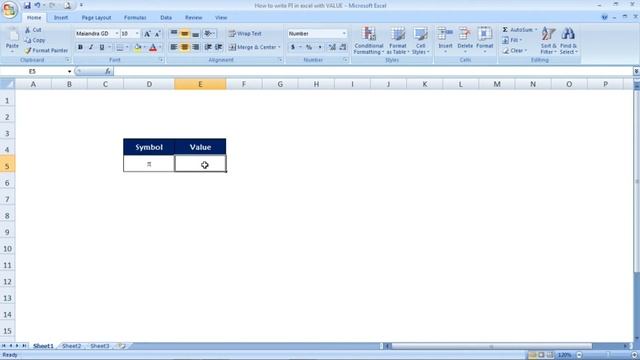Open Find & Select menu

pos(568,40)
